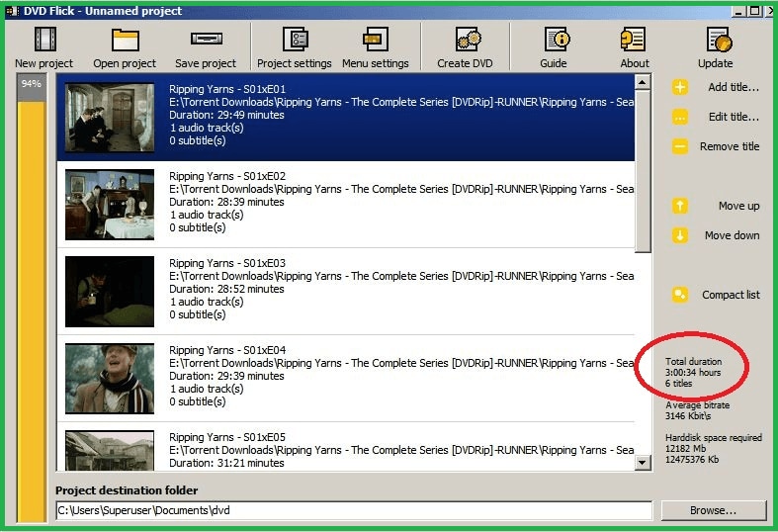Click the Create DVD icon
Image resolution: width=778 pixels, height=532 pixels.
tap(469, 40)
